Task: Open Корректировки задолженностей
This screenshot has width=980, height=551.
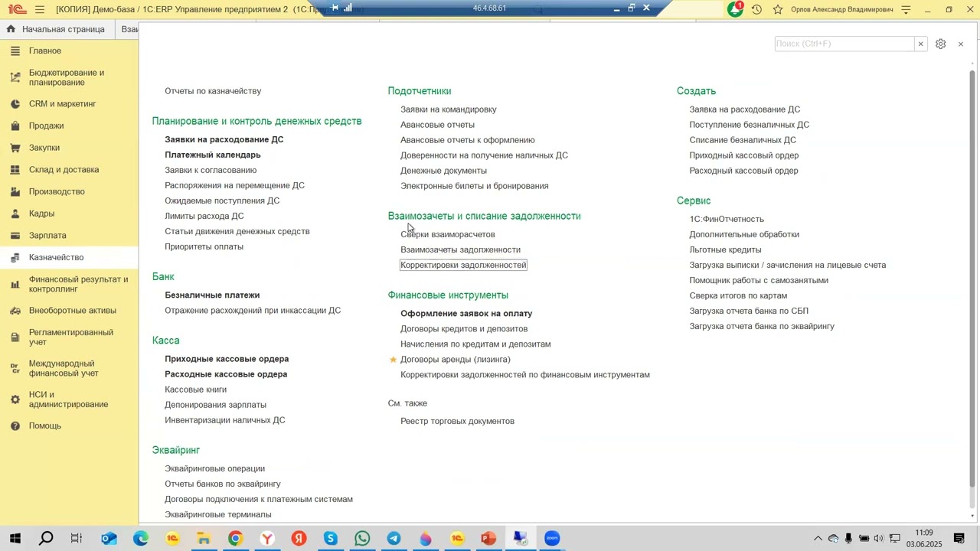Action: [x=463, y=265]
